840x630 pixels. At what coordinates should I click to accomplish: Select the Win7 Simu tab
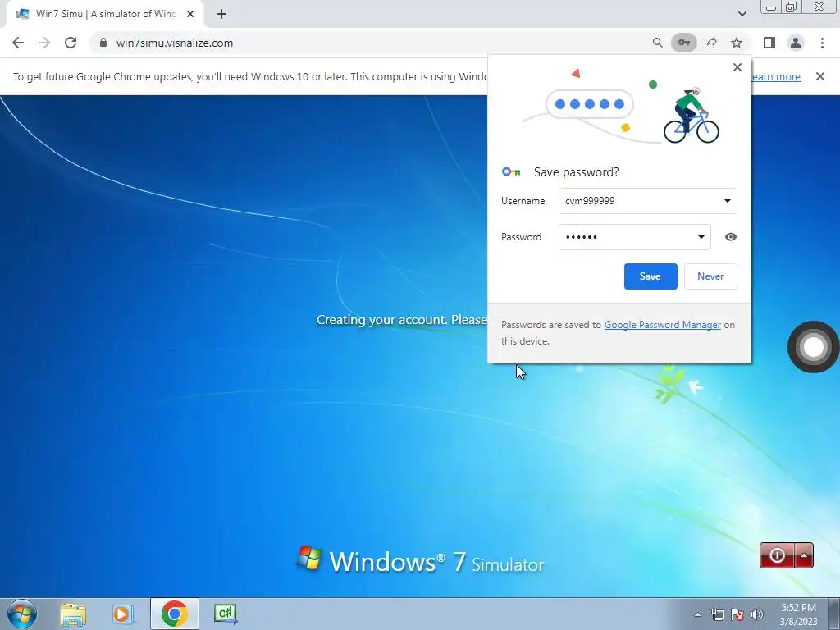(105, 15)
